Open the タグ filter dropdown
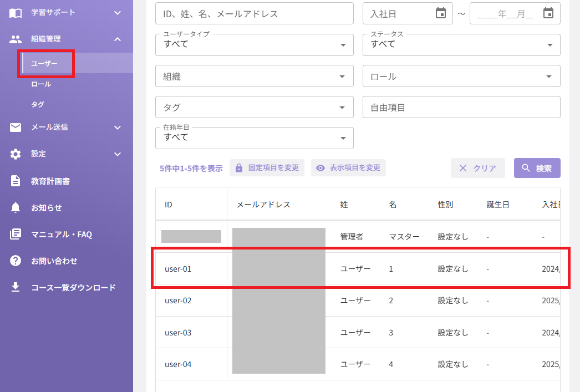The image size is (580, 392). click(255, 107)
